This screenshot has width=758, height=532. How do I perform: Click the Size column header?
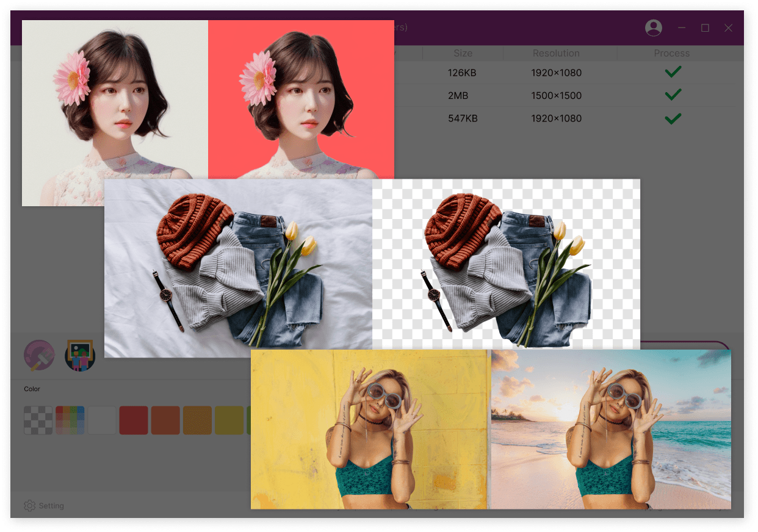463,54
